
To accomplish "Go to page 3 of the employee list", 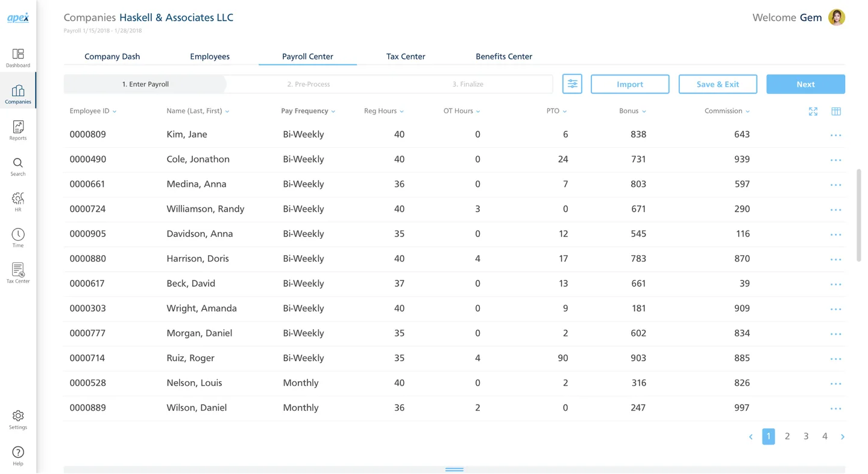I will (x=806, y=436).
